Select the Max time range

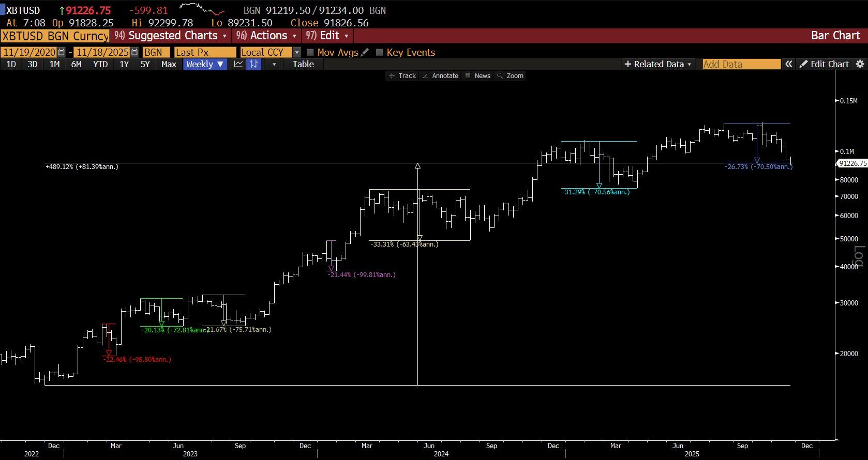point(169,64)
